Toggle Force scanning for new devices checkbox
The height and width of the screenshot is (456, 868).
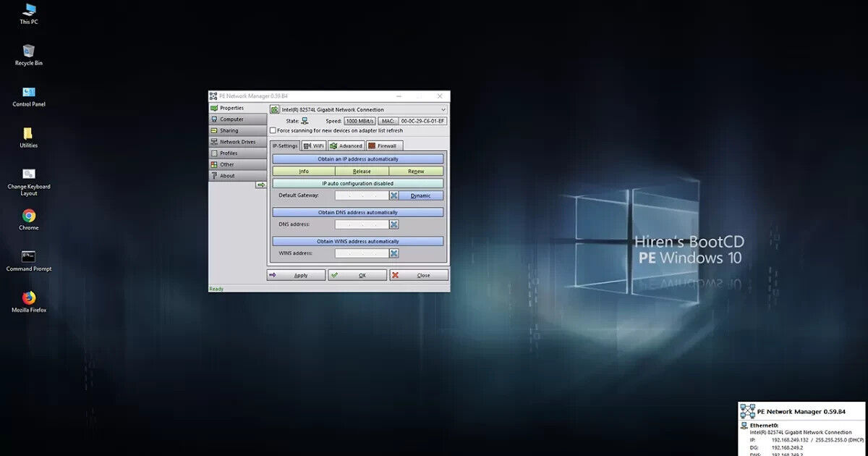(273, 130)
